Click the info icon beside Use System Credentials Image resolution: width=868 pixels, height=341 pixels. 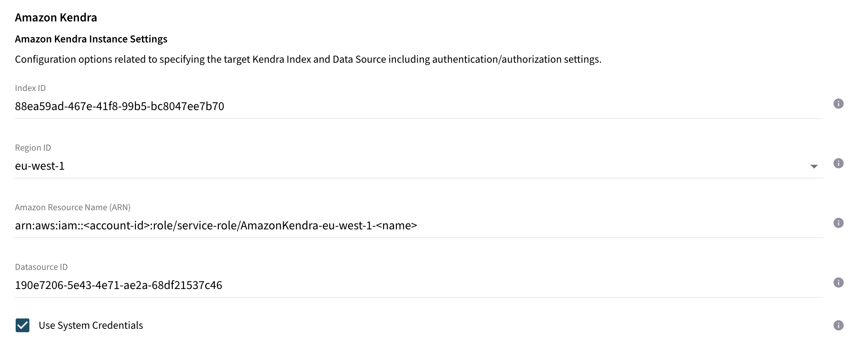[x=839, y=325]
